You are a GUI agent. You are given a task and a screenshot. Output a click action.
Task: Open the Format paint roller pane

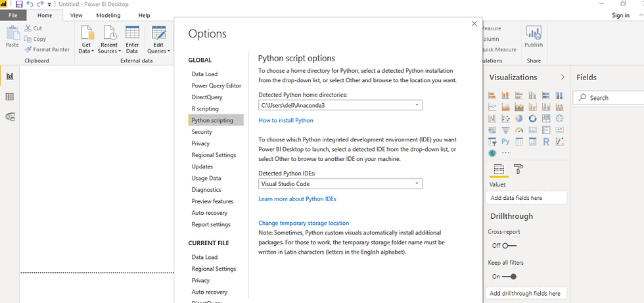tap(518, 169)
